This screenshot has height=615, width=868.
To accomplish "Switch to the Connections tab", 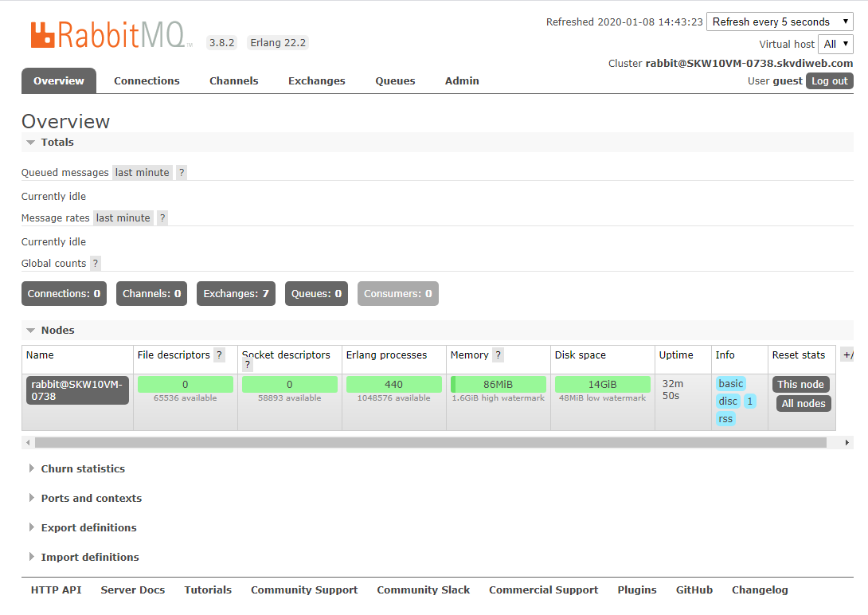I will click(x=147, y=80).
